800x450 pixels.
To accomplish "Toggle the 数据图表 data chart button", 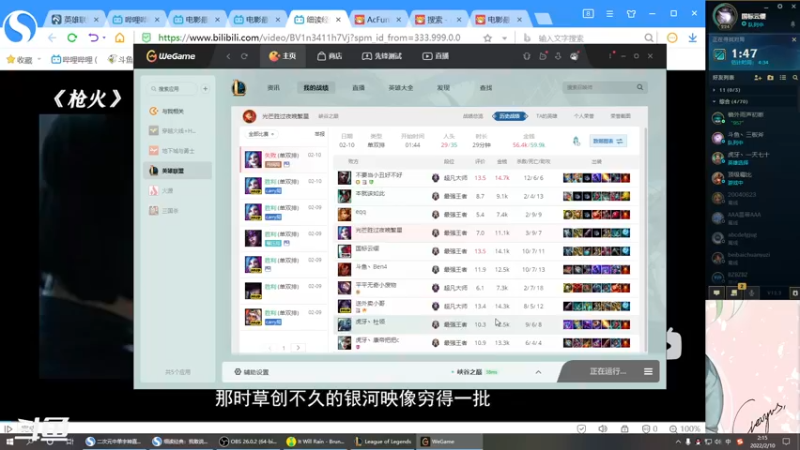I will point(608,141).
